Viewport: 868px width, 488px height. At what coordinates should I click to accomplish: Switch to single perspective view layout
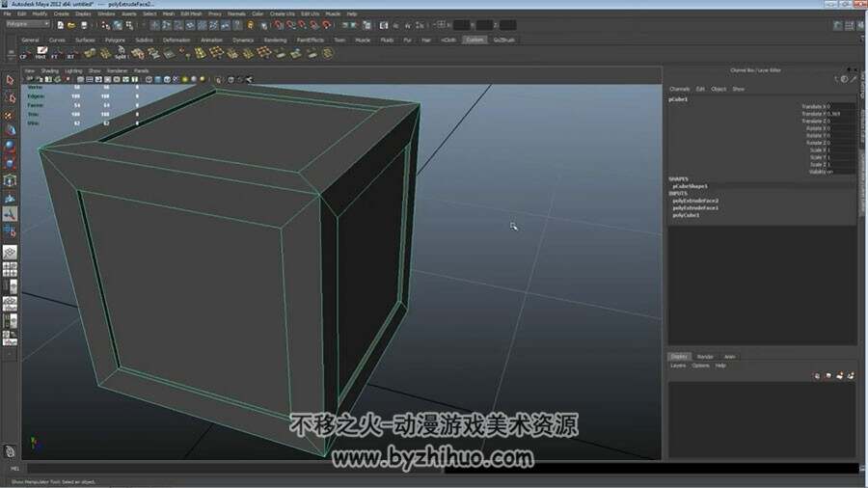(10, 253)
